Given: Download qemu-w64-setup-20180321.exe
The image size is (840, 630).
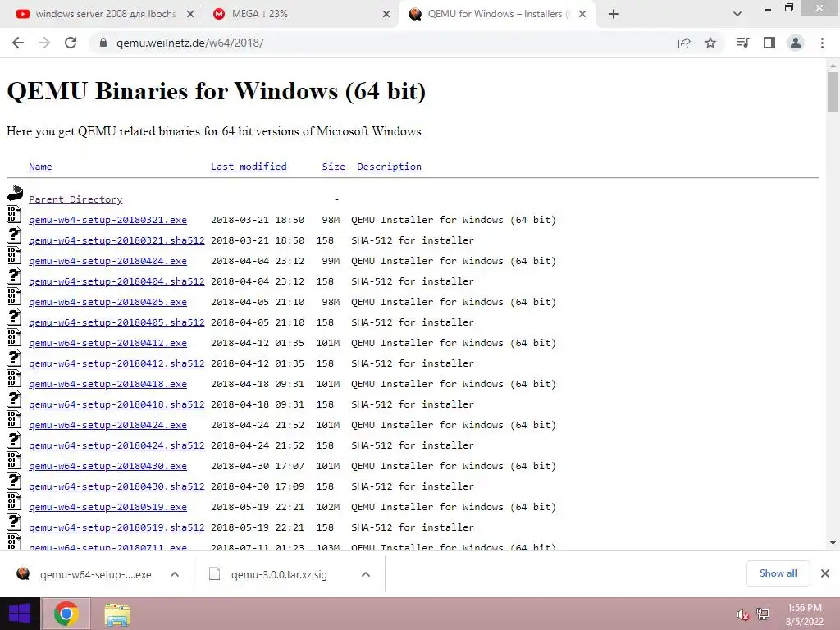Looking at the screenshot, I should (x=107, y=220).
